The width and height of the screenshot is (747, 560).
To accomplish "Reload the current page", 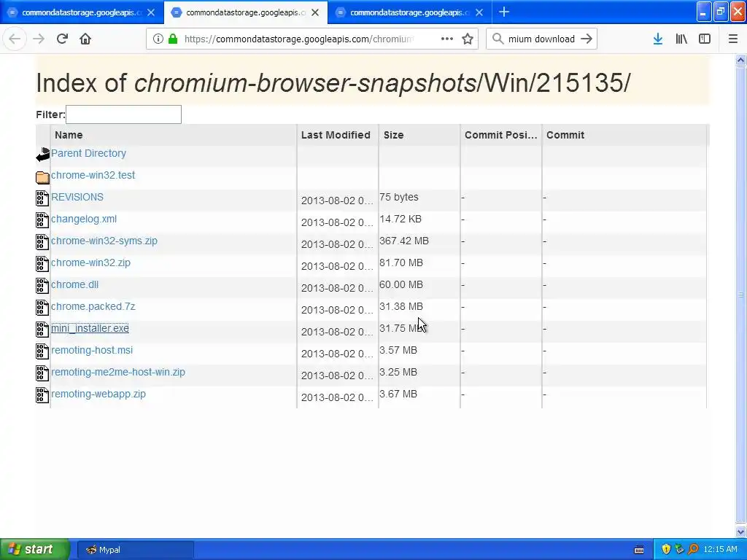I will [x=62, y=39].
